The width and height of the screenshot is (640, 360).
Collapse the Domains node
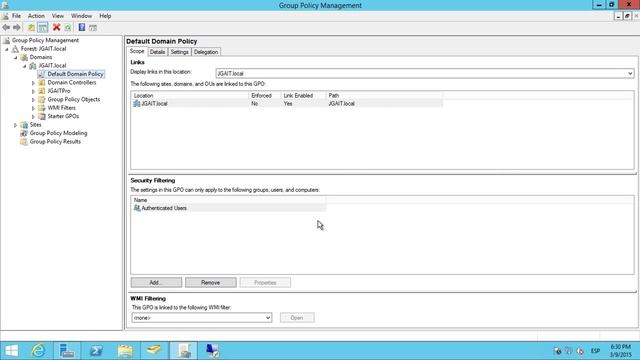point(16,58)
